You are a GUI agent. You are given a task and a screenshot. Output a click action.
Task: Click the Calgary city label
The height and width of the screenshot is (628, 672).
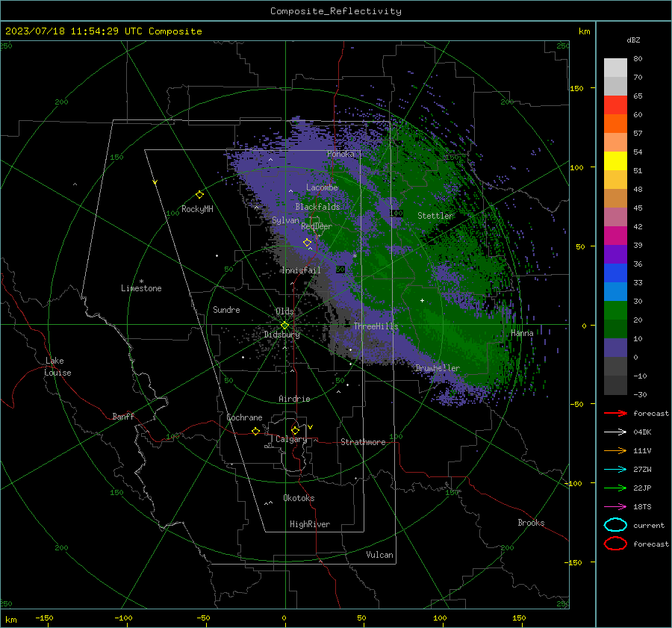(291, 439)
